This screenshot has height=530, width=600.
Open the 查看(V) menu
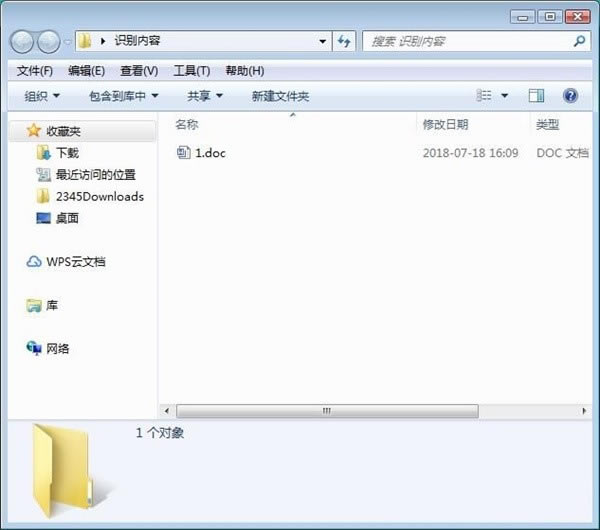(139, 71)
